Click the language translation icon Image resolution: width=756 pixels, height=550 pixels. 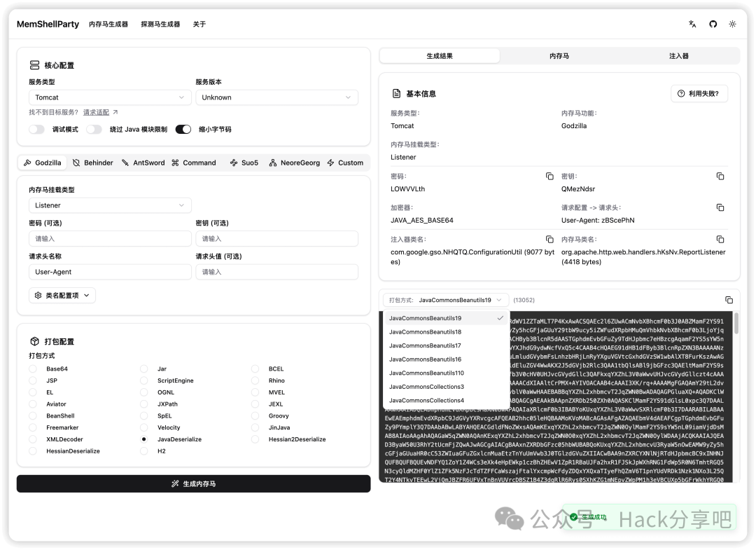[x=692, y=24]
